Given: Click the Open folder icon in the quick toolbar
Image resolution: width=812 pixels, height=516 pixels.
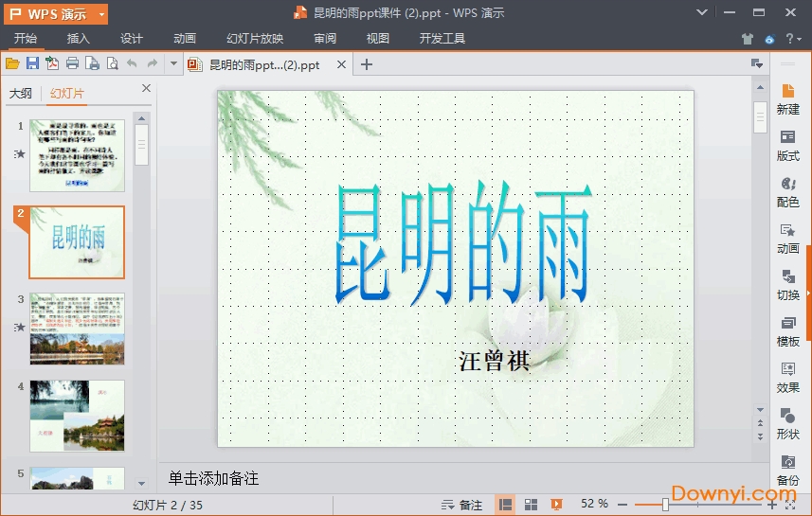Looking at the screenshot, I should pyautogui.click(x=12, y=64).
